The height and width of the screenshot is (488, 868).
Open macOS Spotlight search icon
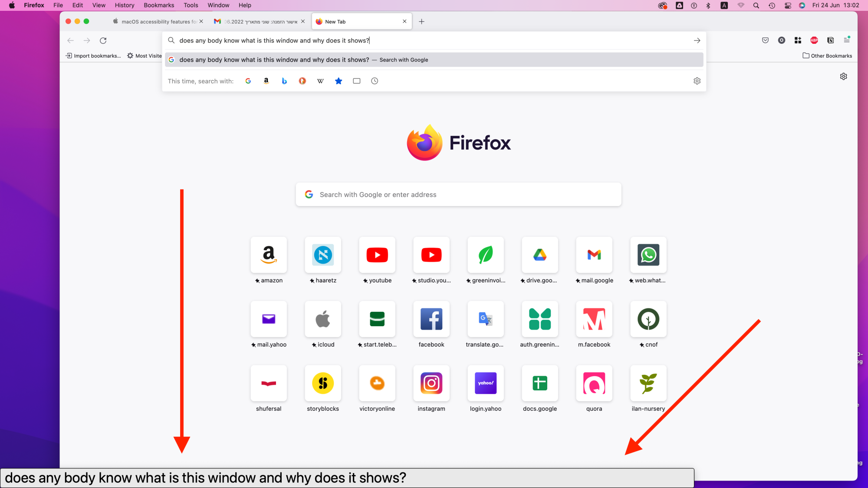pyautogui.click(x=756, y=5)
